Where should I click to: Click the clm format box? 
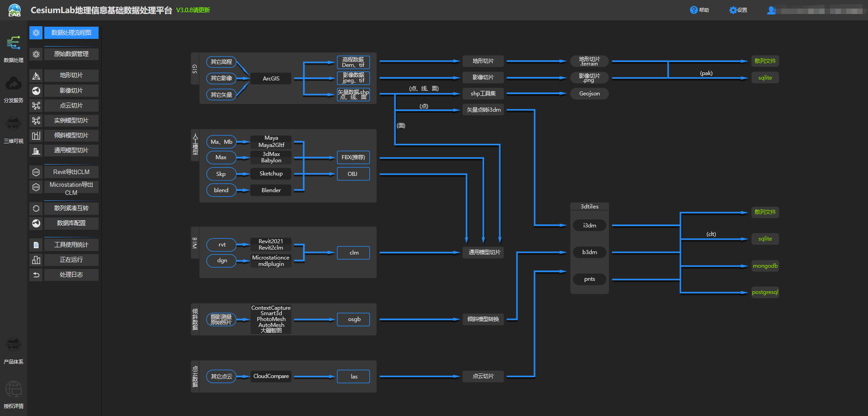point(353,253)
